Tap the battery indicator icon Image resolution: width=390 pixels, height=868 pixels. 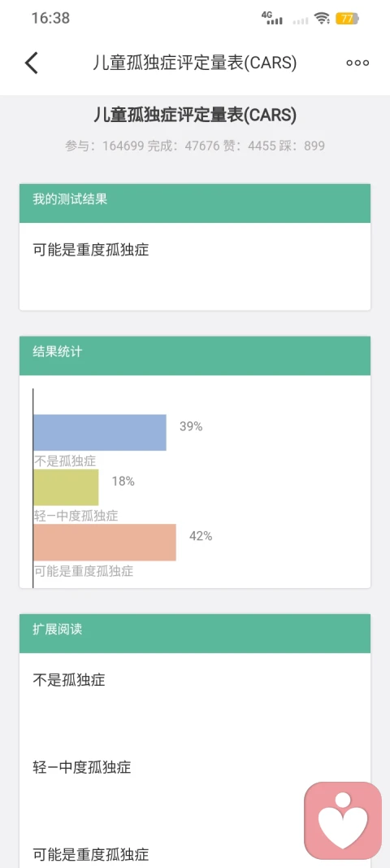[347, 19]
